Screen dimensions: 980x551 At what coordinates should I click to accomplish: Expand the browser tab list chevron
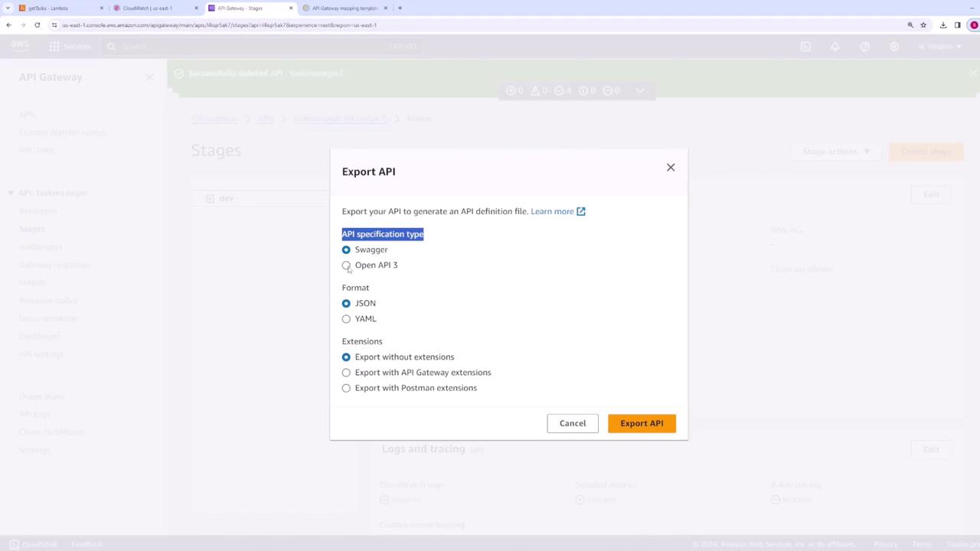7,8
